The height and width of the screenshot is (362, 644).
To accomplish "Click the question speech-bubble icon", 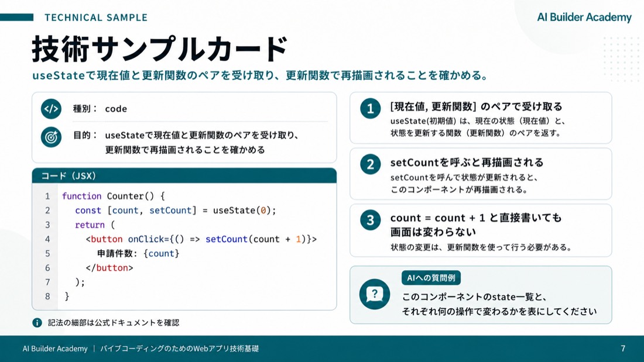I will click(374, 294).
